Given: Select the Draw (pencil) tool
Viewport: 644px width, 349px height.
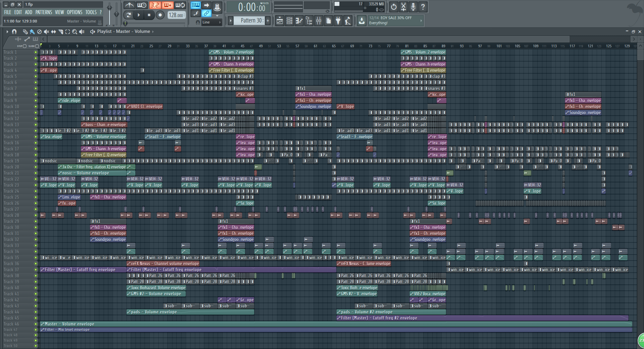Looking at the screenshot, I should tap(26, 32).
